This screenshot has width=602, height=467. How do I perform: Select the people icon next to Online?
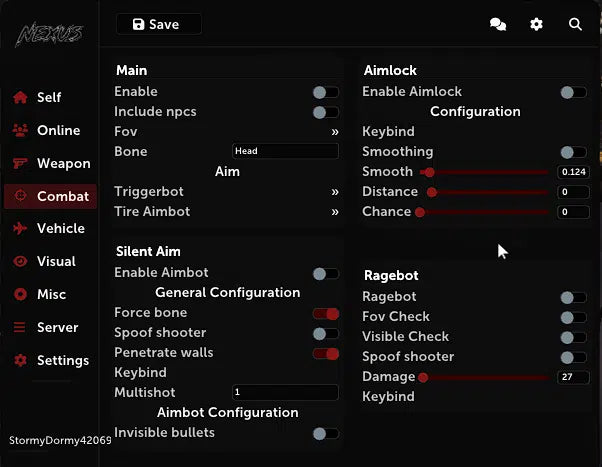(19, 131)
